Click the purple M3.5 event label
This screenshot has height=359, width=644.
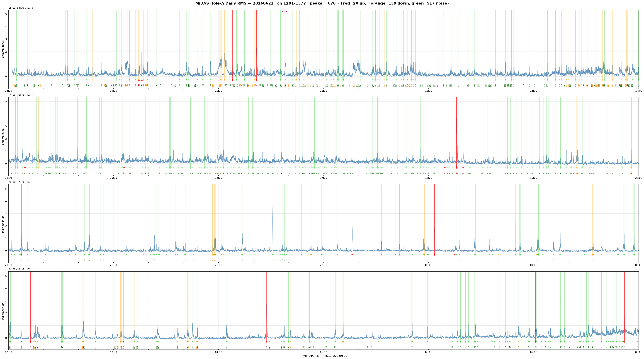284,12
